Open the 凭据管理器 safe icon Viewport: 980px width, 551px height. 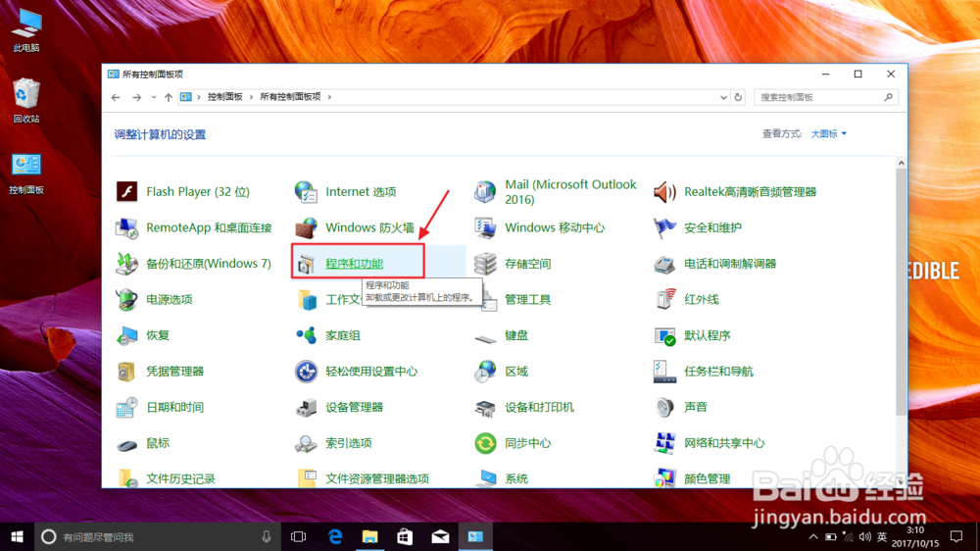pyautogui.click(x=126, y=372)
